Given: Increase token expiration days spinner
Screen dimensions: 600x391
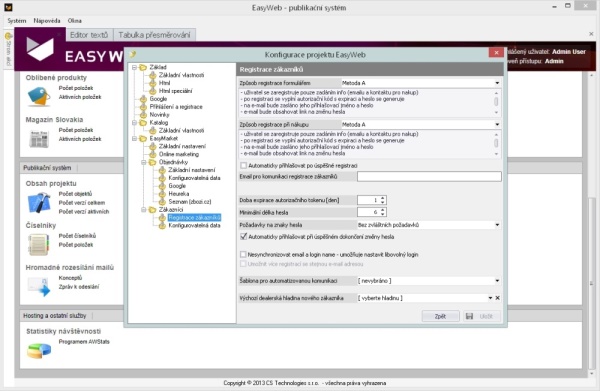Looking at the screenshot, I should [x=383, y=198].
